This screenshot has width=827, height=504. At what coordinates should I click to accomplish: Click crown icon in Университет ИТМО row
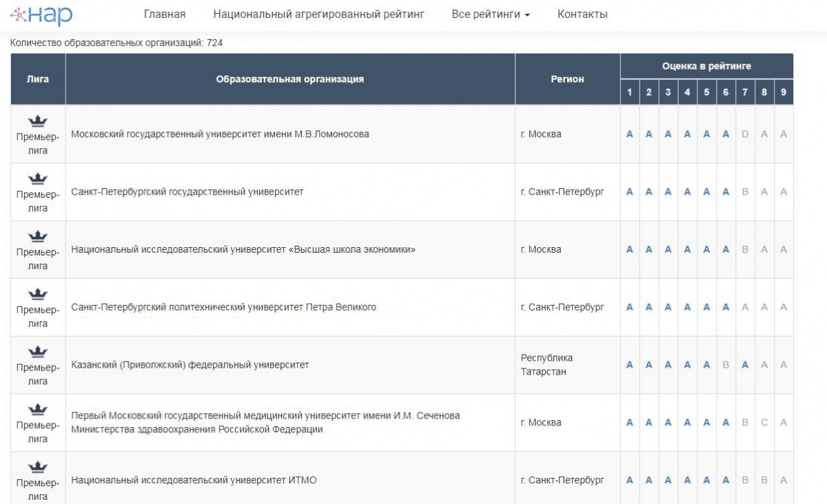[x=38, y=468]
